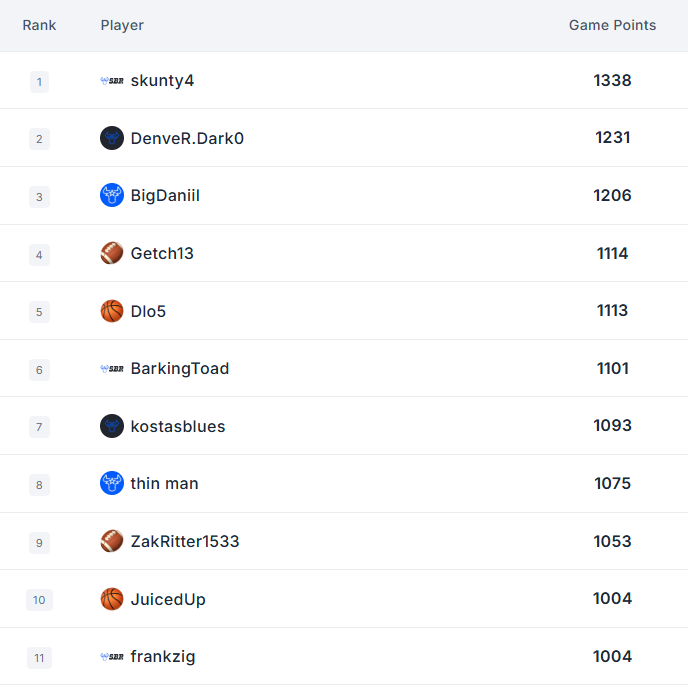Click kostasblues' dark avatar icon
688x685 pixels.
(x=112, y=426)
